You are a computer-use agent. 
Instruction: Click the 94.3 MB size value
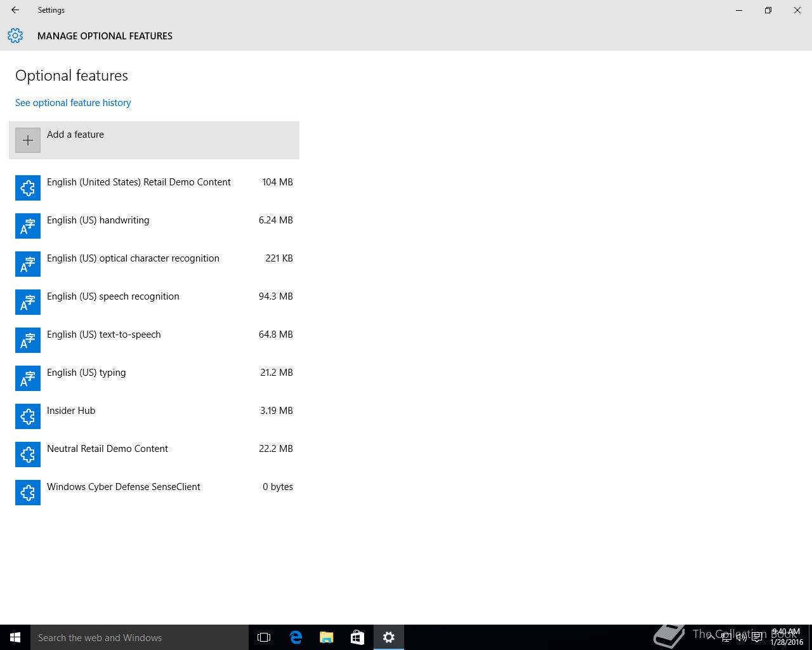pos(275,296)
